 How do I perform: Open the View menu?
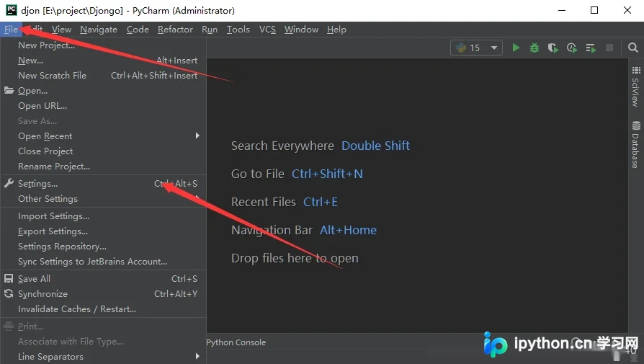click(x=62, y=29)
